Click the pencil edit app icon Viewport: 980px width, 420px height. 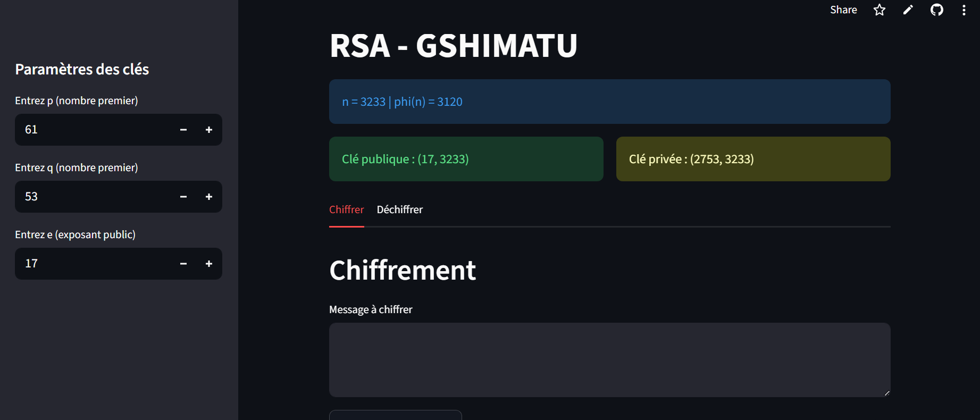pyautogui.click(x=908, y=10)
